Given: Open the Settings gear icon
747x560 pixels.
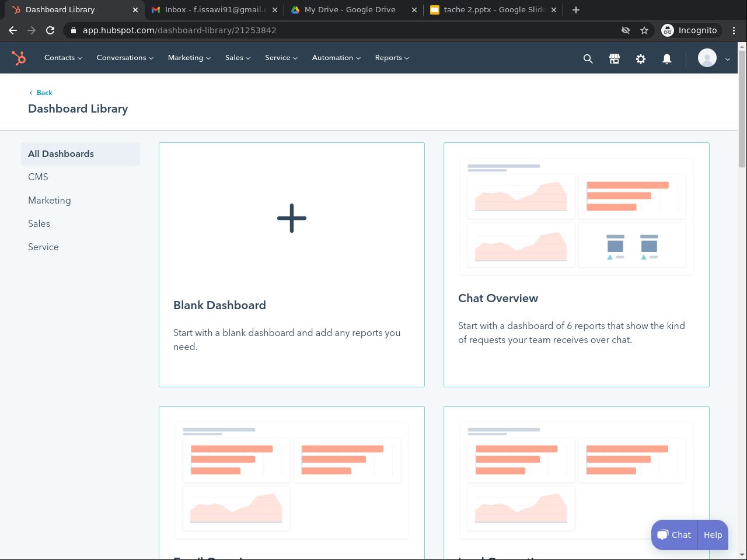Looking at the screenshot, I should (640, 58).
